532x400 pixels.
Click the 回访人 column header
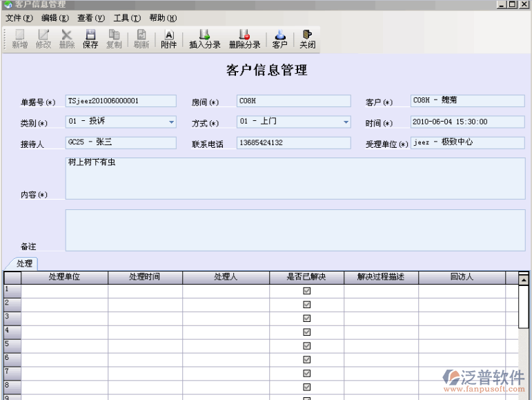point(462,277)
